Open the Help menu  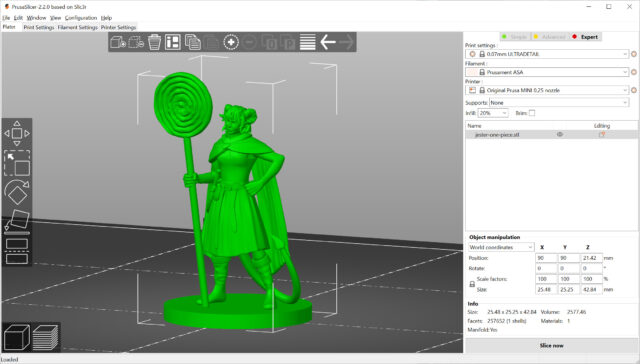pos(106,18)
